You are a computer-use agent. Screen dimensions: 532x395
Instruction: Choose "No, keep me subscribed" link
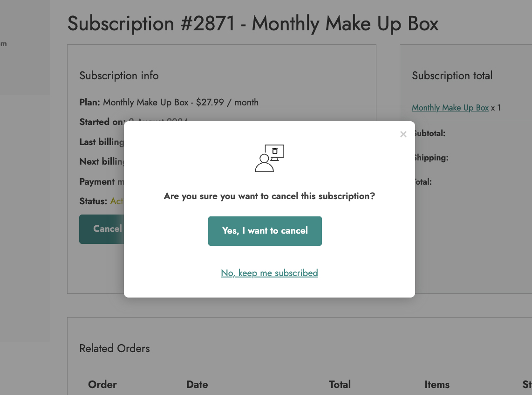[269, 273]
